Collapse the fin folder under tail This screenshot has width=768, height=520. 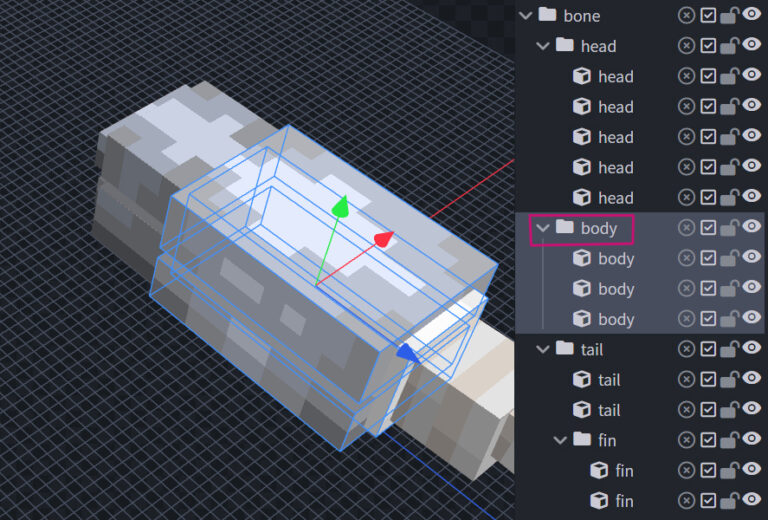[561, 439]
